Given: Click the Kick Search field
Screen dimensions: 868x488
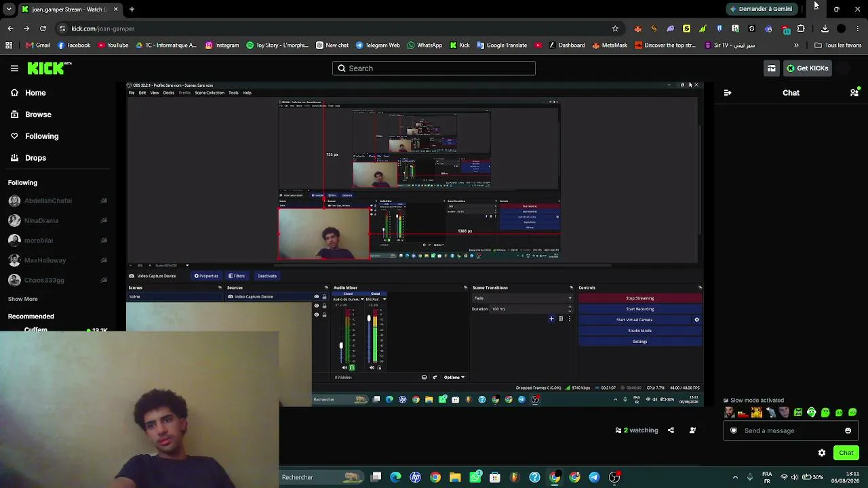Looking at the screenshot, I should tap(434, 68).
